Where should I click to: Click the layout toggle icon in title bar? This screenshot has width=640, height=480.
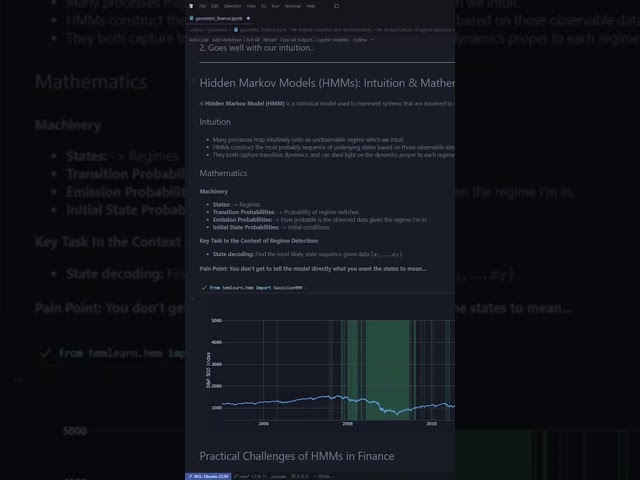pyautogui.click(x=336, y=6)
